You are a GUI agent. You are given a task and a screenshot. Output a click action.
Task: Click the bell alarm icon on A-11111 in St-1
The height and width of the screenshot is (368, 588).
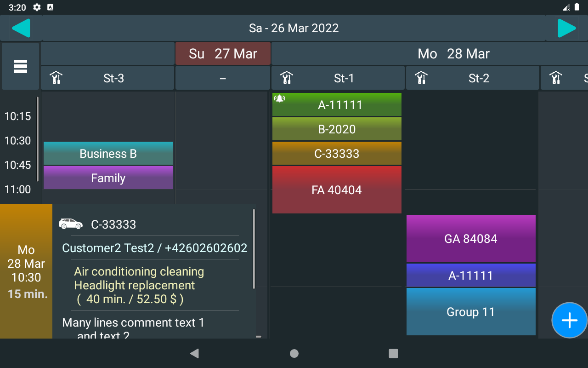(280, 98)
